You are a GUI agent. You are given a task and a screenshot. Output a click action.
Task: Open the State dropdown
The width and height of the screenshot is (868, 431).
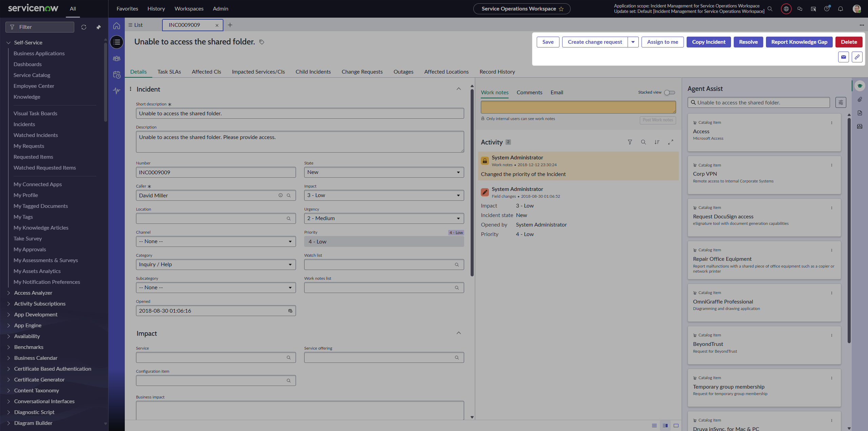tap(383, 172)
